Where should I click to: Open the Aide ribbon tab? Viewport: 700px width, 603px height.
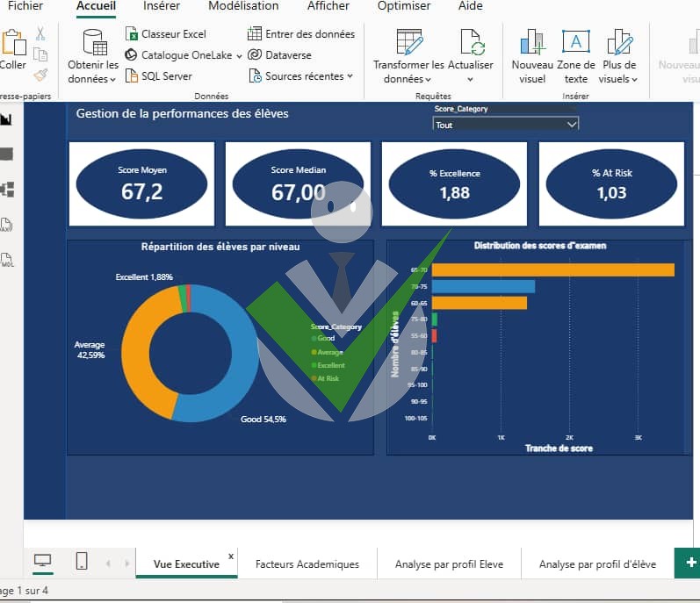click(x=470, y=6)
